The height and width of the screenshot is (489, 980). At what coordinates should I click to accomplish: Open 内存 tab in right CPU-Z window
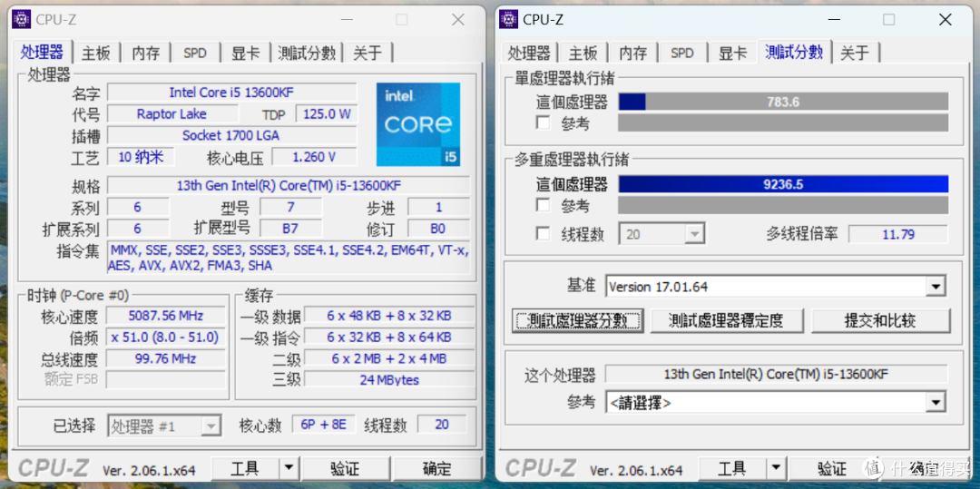(633, 54)
